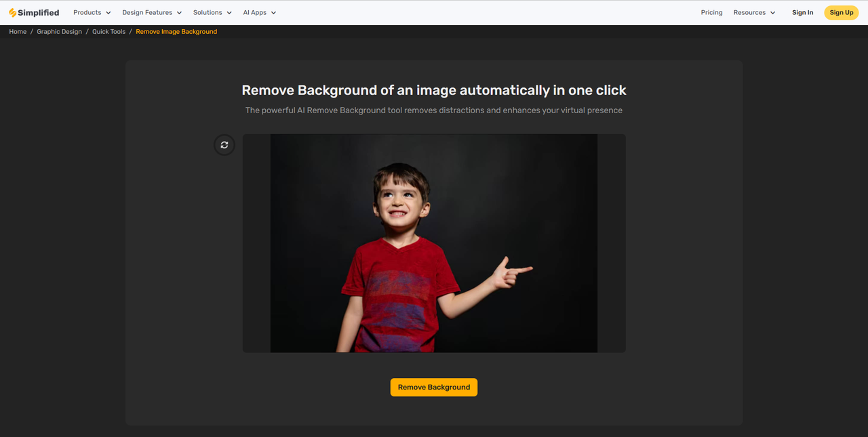The height and width of the screenshot is (437, 868).
Task: Click the Simplified logo
Action: point(34,12)
